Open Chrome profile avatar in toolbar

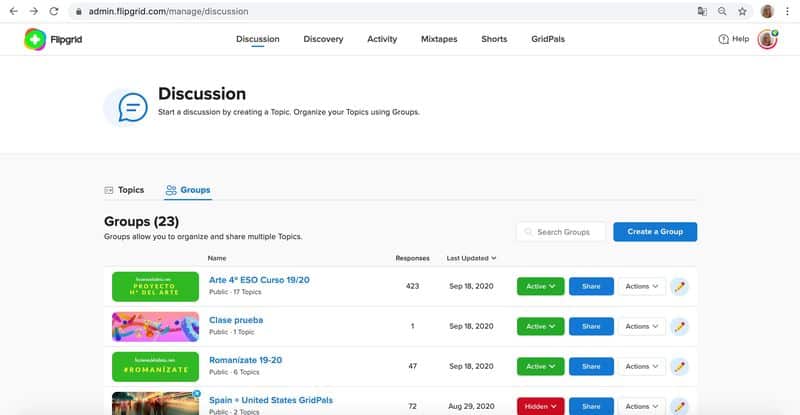pyautogui.click(x=767, y=11)
